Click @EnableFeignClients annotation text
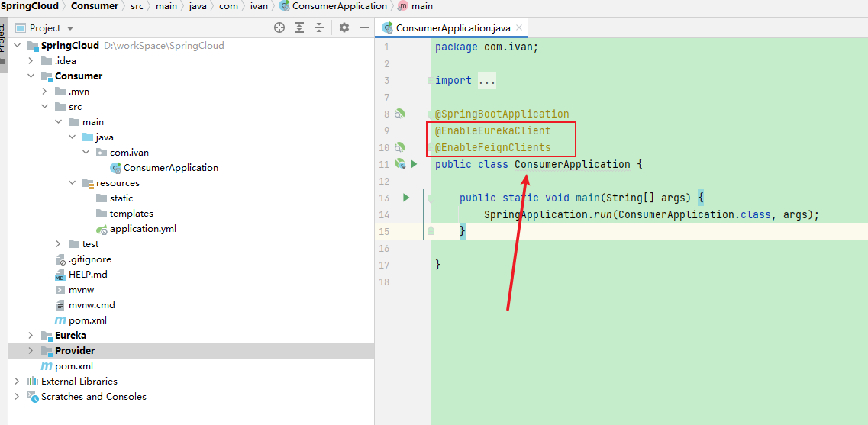Viewport: 868px width, 425px height. click(x=492, y=147)
